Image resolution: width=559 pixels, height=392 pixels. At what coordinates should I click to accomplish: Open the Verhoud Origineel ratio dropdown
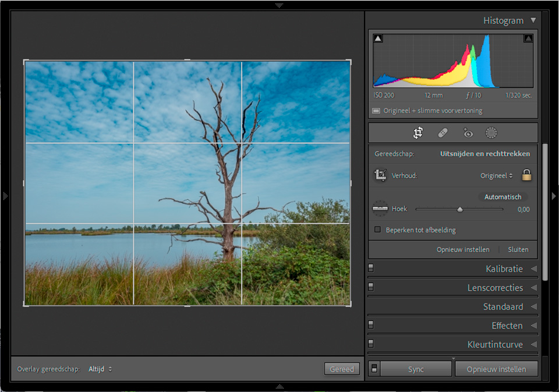point(496,175)
